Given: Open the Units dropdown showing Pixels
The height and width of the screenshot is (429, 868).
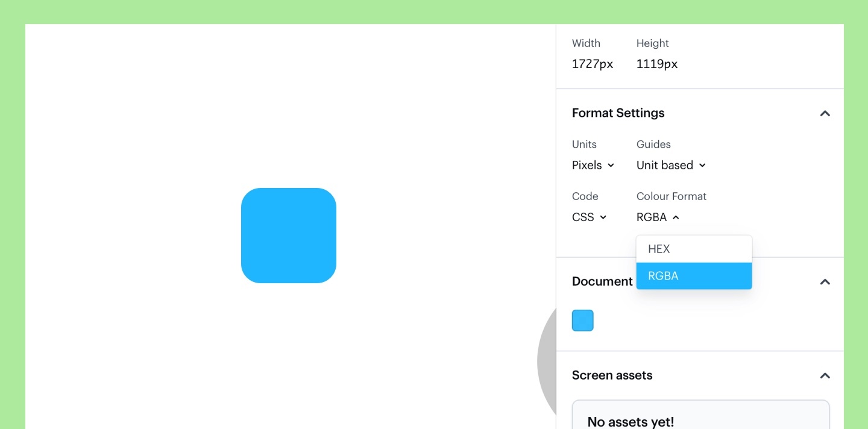Looking at the screenshot, I should click(x=593, y=165).
